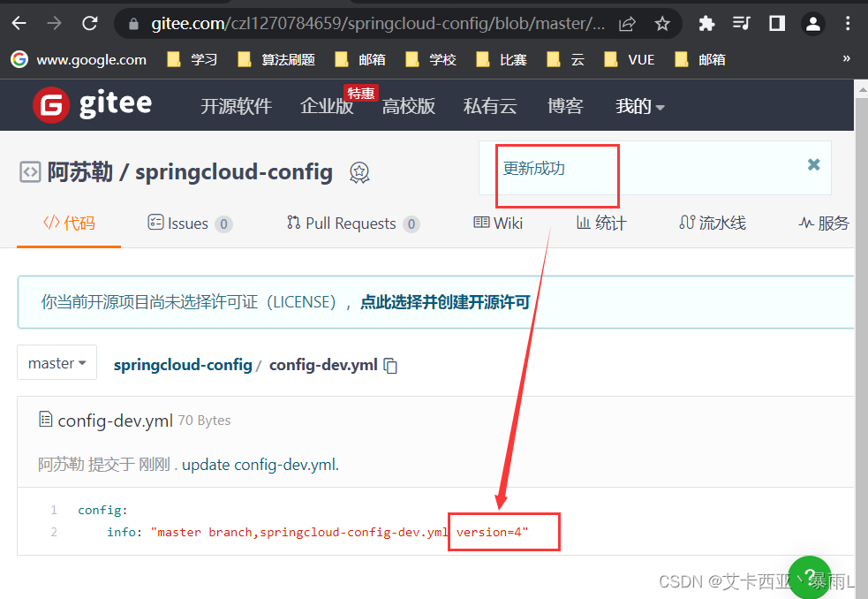Screen dimensions: 868x599
Task: Open the 云 bookmark folder
Action: (x=566, y=59)
